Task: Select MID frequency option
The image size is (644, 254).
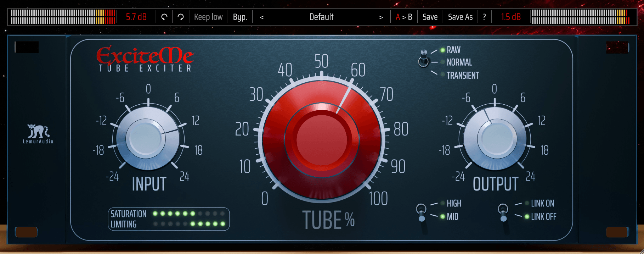Action: coord(452,216)
